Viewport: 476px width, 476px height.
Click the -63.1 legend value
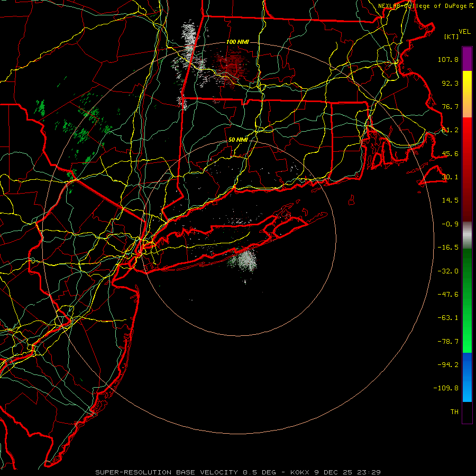(448, 318)
